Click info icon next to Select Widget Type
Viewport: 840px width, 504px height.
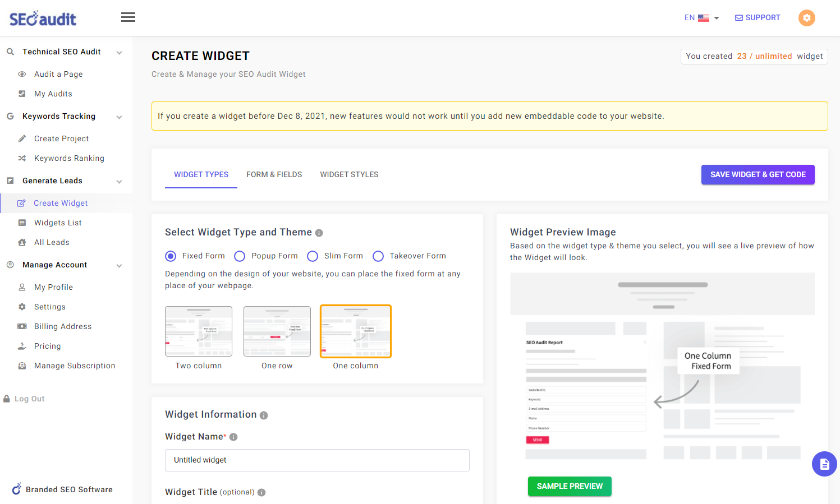[319, 233]
